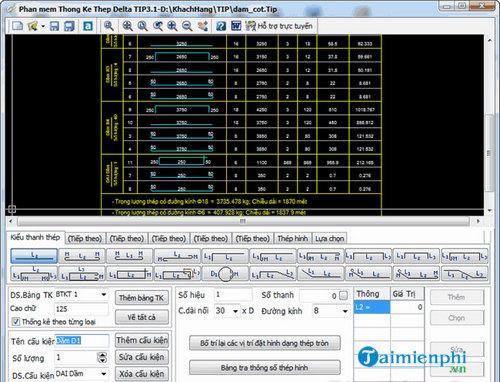500x382 pixels.
Task: Toggle Thống kê theo từng loại checkbox
Action: point(16,321)
